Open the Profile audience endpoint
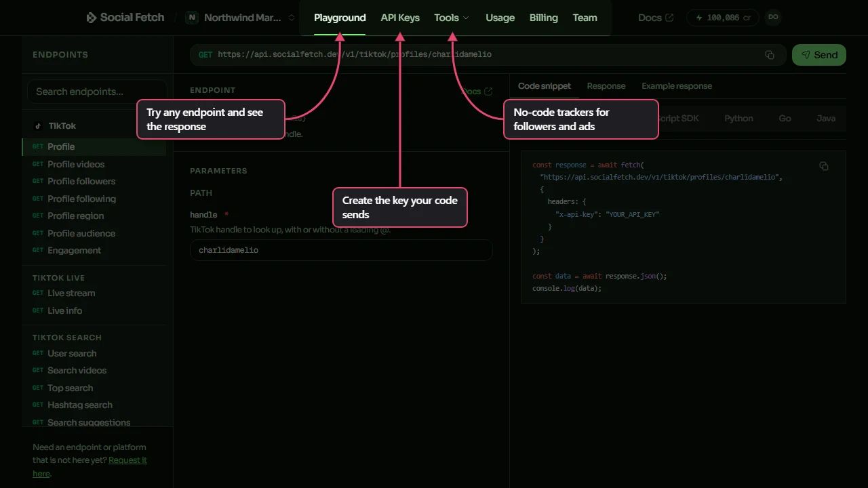The height and width of the screenshot is (488, 868). pyautogui.click(x=94, y=233)
